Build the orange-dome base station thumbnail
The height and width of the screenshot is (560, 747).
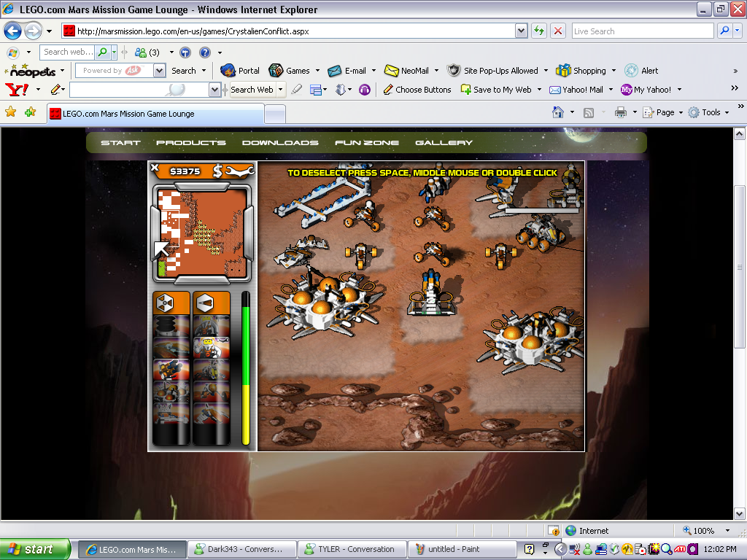point(171,392)
